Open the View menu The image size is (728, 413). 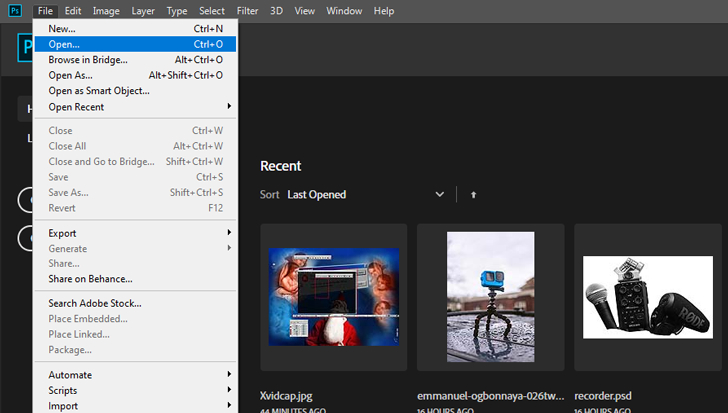304,11
